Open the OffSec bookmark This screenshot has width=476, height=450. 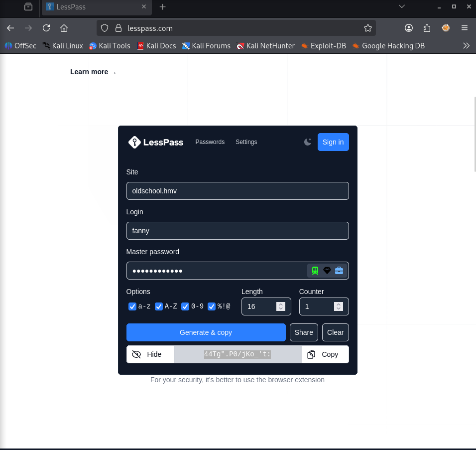(x=20, y=46)
